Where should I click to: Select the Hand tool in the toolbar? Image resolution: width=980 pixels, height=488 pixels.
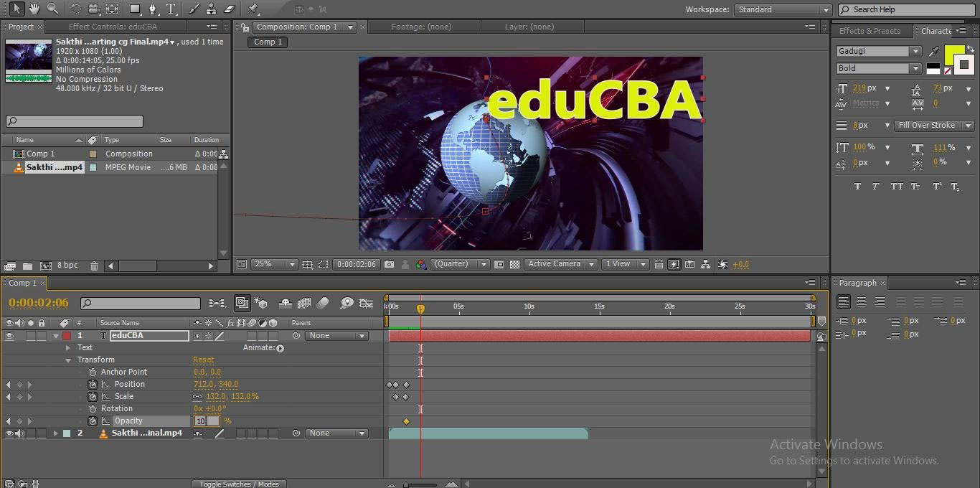[x=34, y=9]
